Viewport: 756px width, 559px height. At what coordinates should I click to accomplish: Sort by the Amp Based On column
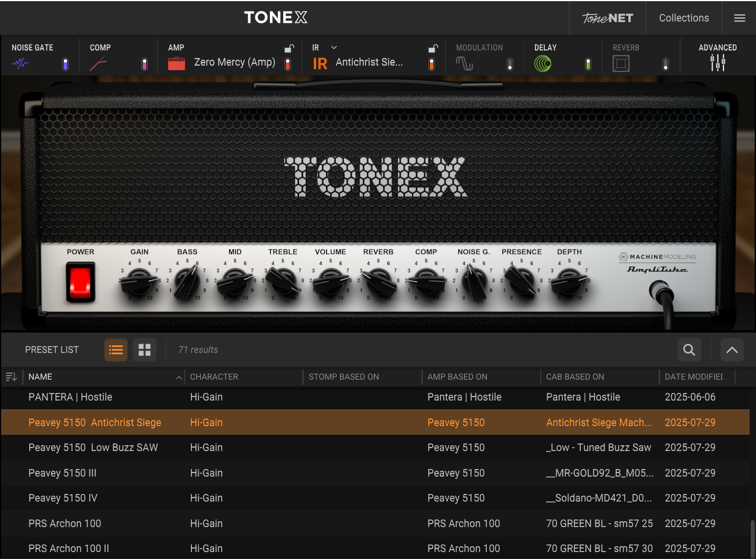481,377
